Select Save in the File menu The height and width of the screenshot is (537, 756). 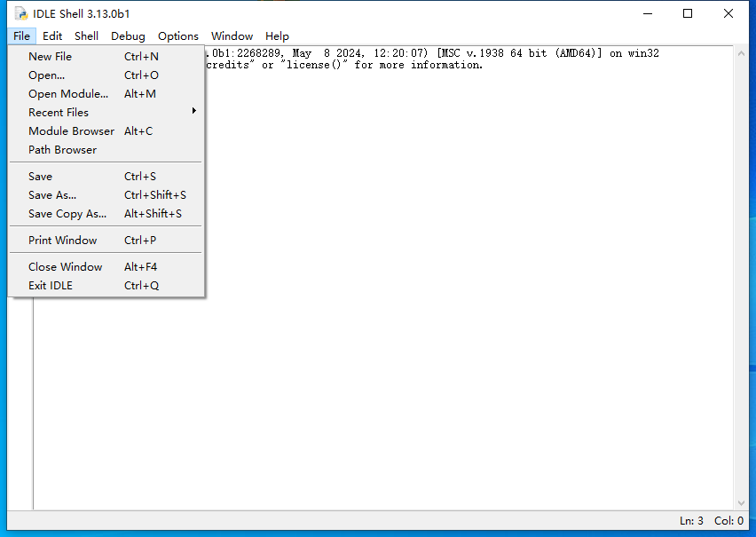coord(106,177)
